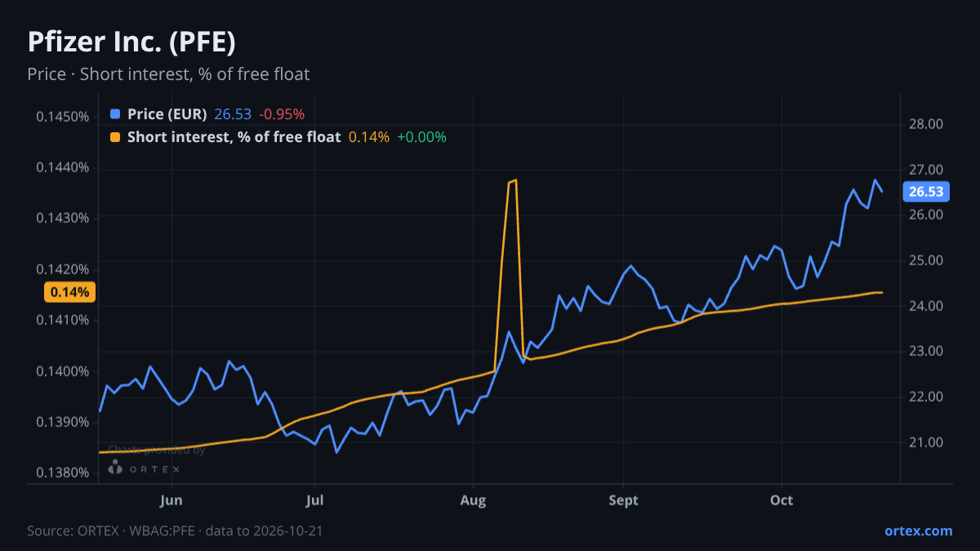980x551 pixels.
Task: Click the 23.00 right axis label
Action: pyautogui.click(x=926, y=351)
